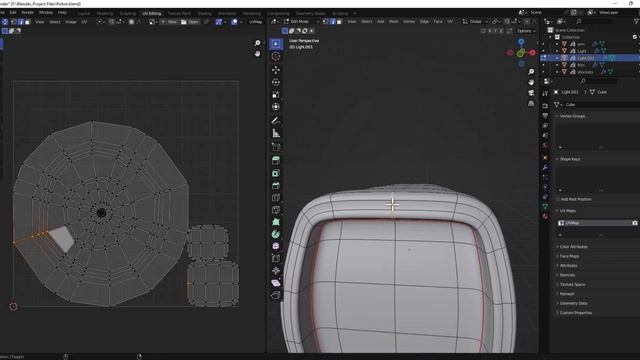The width and height of the screenshot is (640, 360).
Task: Select the Loop Cut tool
Action: click(276, 198)
